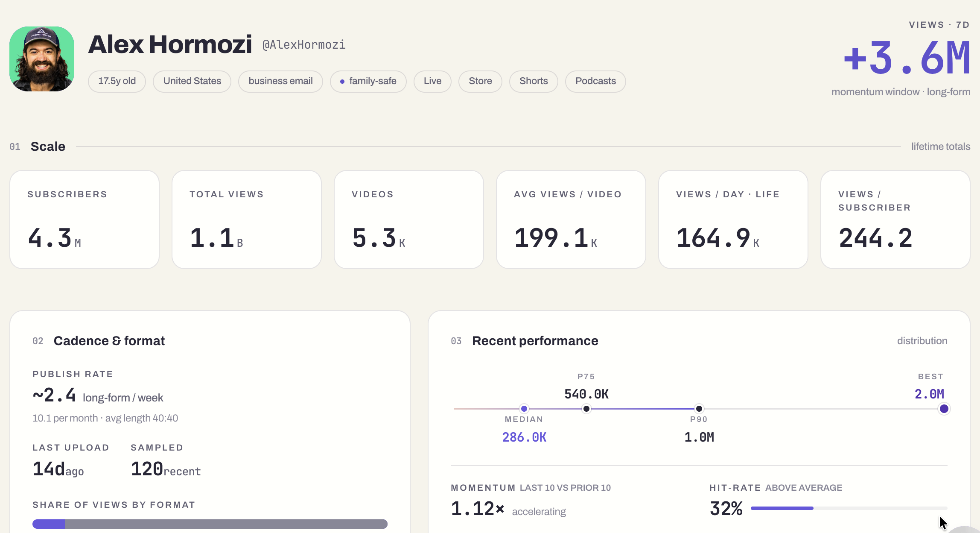This screenshot has width=980, height=533.
Task: Click '10.1 per month · avg length 40:40'
Action: 105,418
